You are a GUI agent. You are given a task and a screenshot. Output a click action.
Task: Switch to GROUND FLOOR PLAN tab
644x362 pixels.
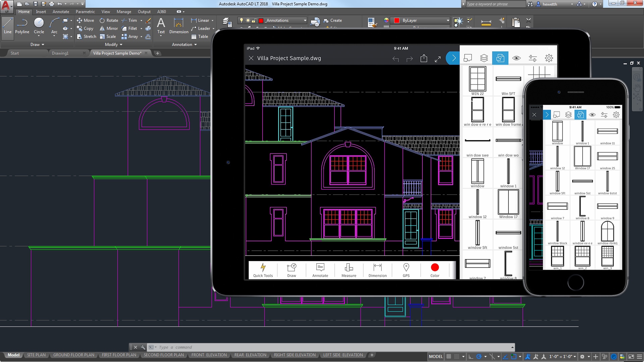(x=74, y=355)
